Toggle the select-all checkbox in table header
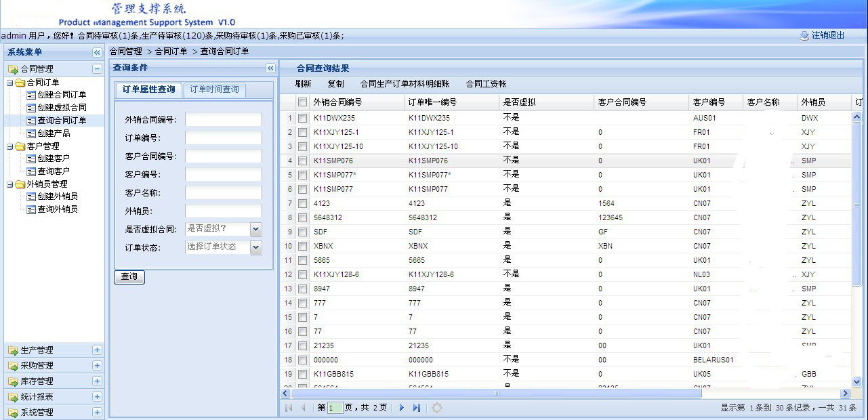 coord(302,102)
